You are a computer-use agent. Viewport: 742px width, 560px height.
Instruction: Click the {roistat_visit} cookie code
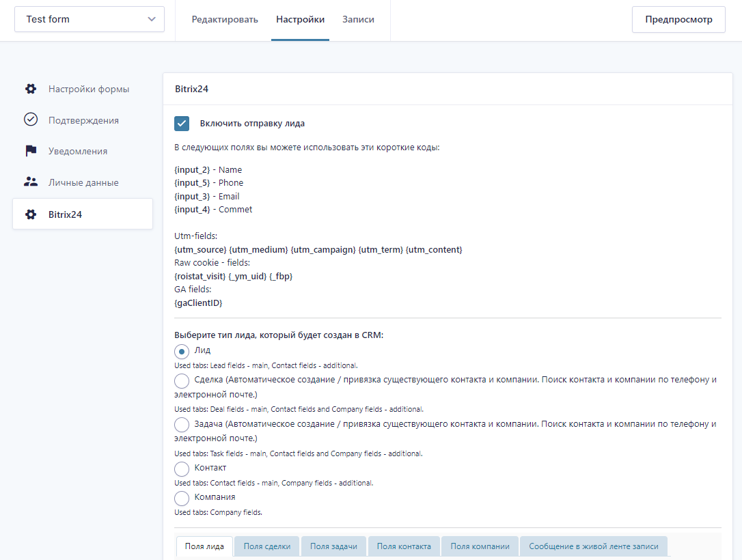tap(200, 276)
